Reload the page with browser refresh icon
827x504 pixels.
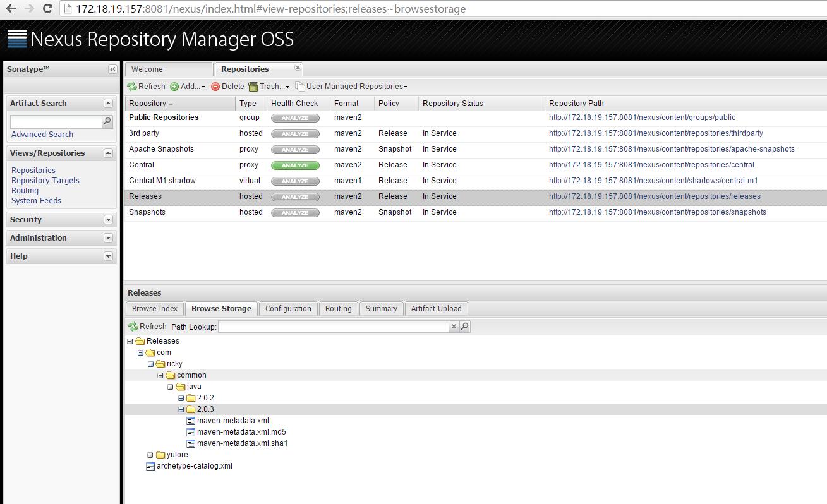(x=47, y=9)
